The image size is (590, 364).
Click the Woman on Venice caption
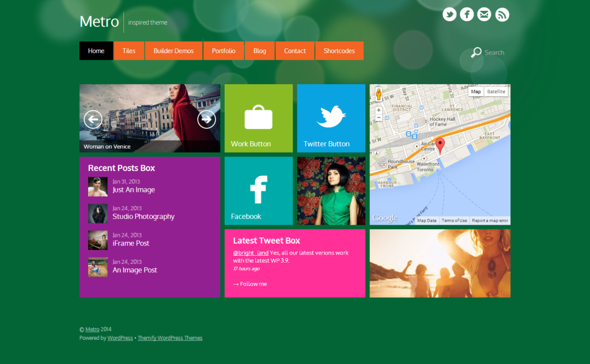107,147
